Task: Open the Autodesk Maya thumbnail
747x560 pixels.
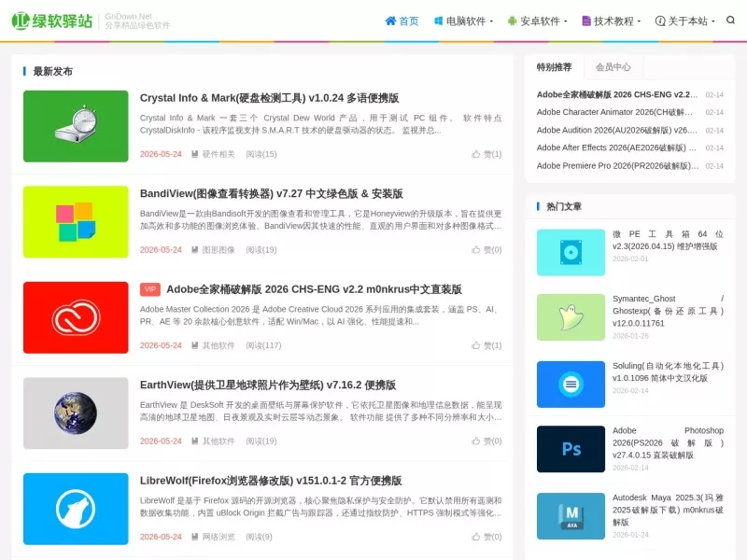Action: [571, 516]
